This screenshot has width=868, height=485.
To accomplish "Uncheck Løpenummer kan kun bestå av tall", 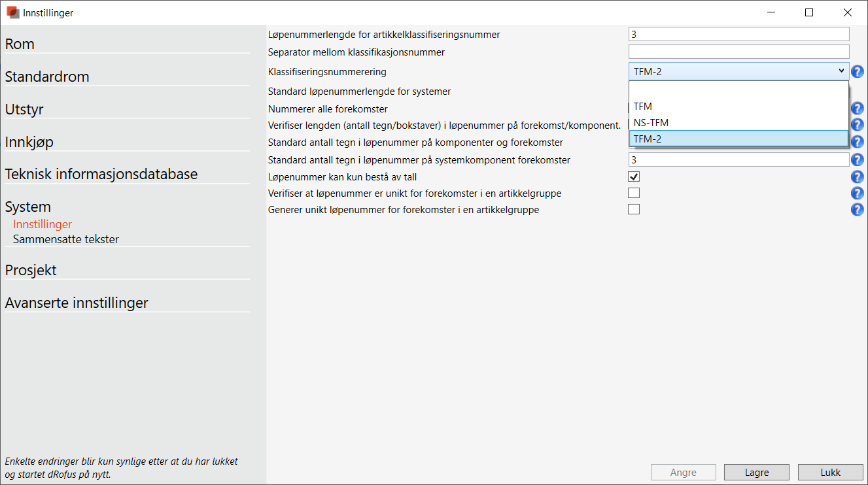I will [634, 176].
